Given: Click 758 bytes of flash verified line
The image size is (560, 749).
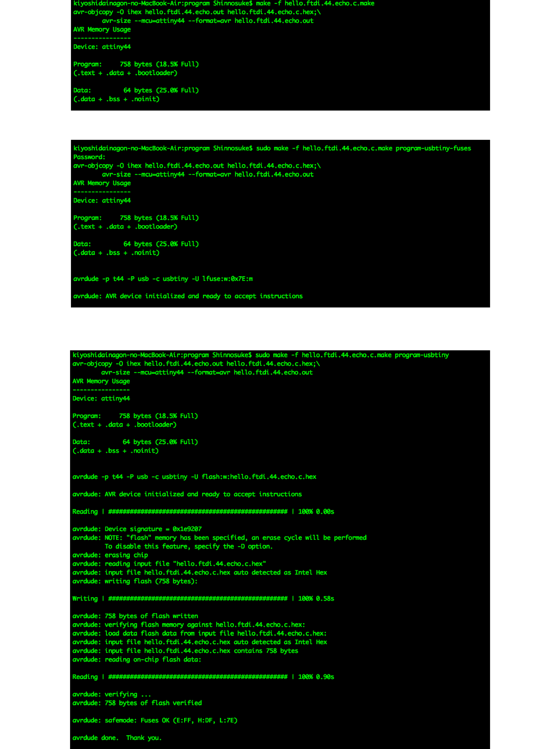Looking at the screenshot, I should [137, 703].
